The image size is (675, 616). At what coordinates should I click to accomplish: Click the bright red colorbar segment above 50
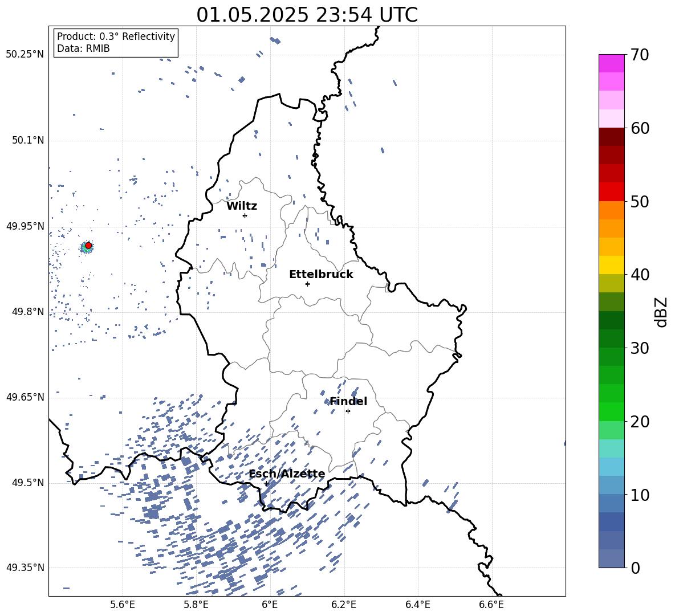(x=612, y=192)
